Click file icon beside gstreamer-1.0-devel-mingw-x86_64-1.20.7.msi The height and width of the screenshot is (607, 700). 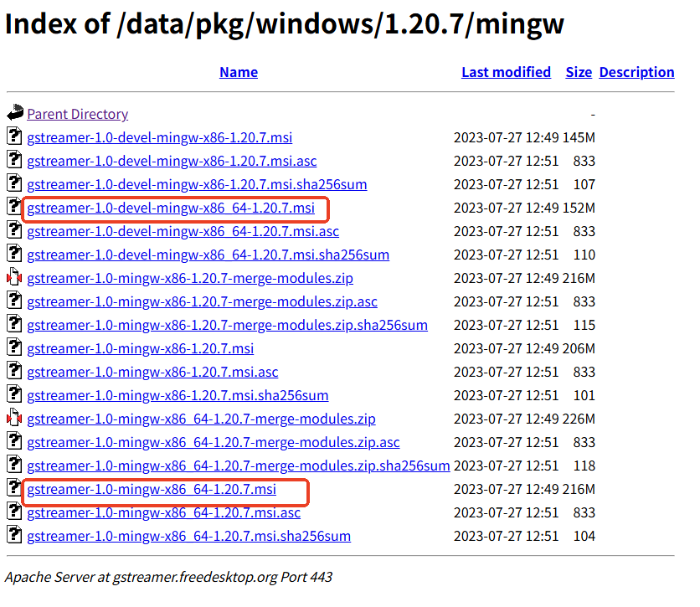click(x=14, y=207)
